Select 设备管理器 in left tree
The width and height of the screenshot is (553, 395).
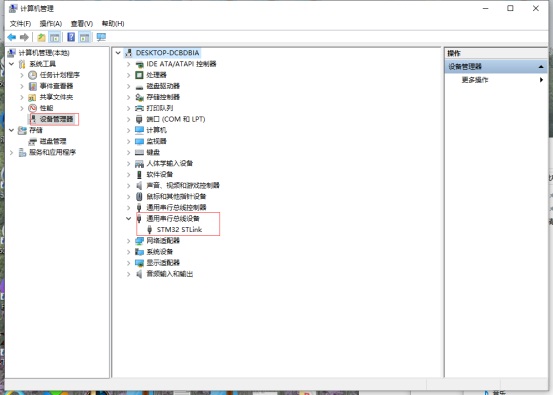click(56, 119)
